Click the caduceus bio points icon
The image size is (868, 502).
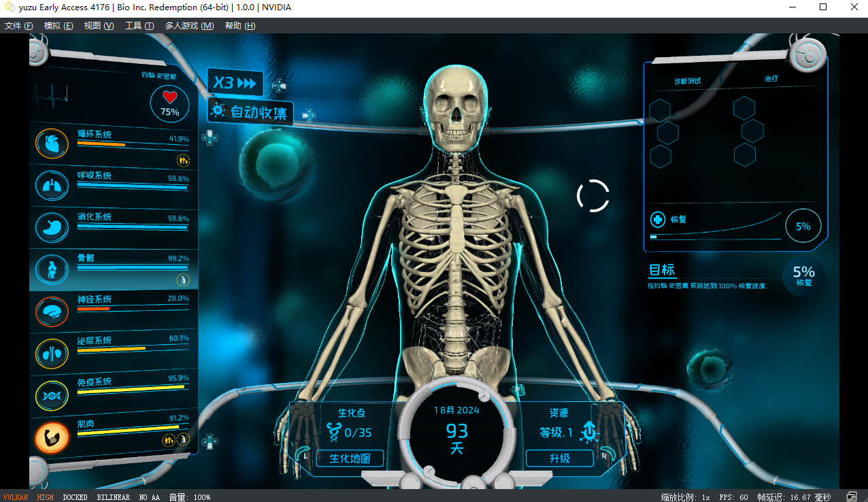point(334,432)
